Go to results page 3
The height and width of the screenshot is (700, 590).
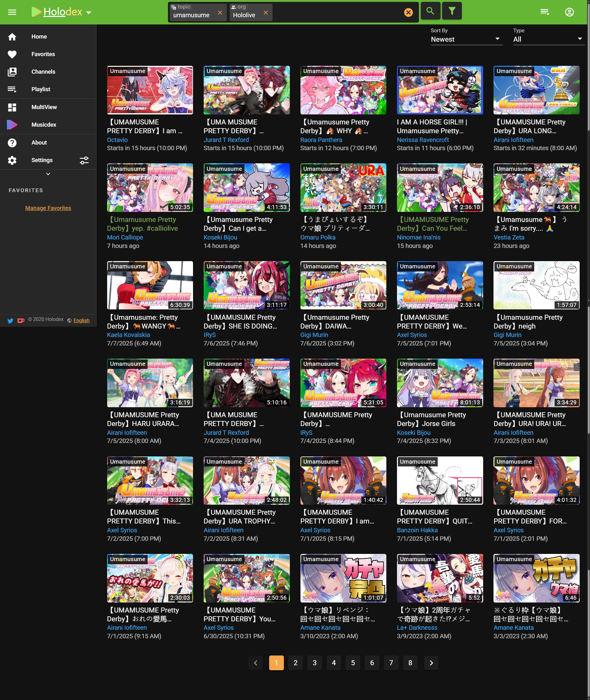(x=314, y=663)
